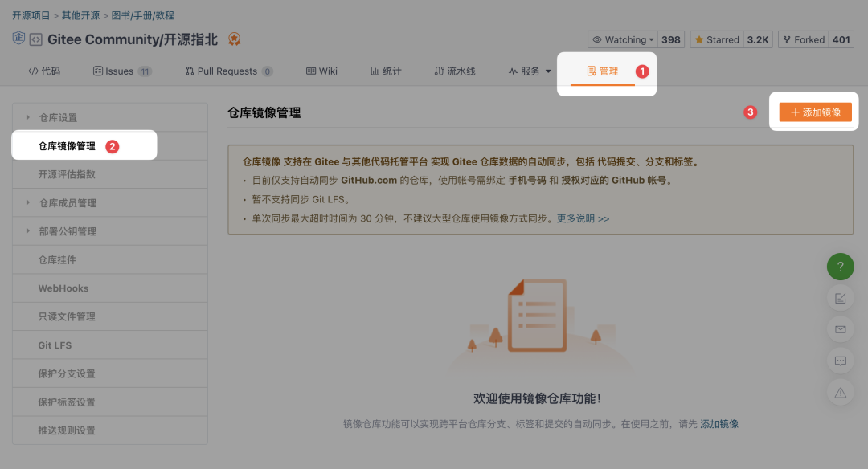
Task: Click the chat feedback icon on the right edge
Action: point(841,361)
